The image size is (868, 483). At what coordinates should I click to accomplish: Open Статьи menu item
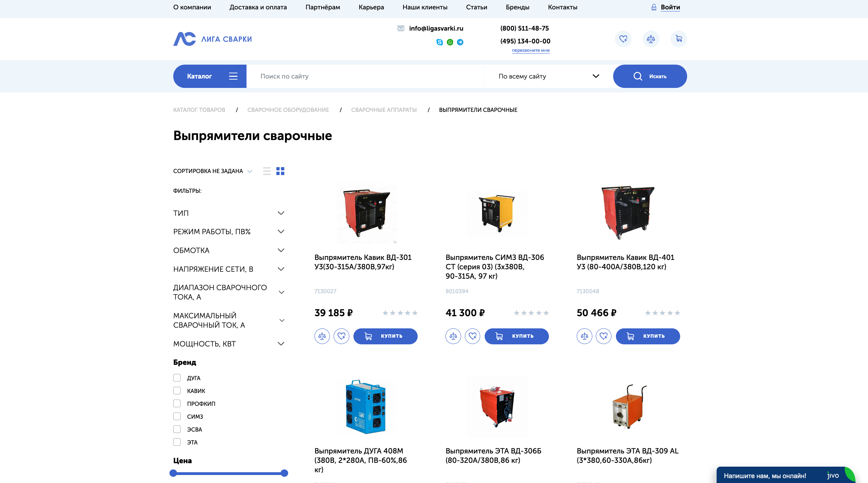coord(476,7)
